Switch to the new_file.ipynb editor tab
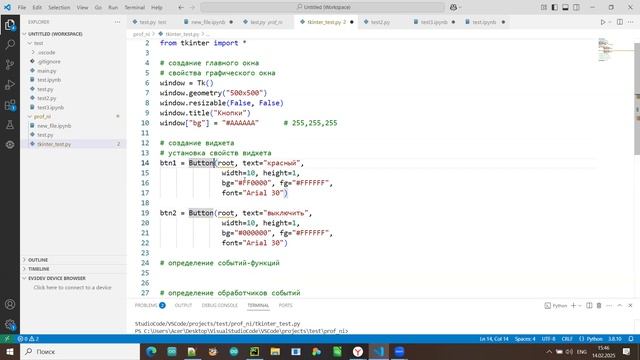The image size is (640, 360). coord(208,22)
